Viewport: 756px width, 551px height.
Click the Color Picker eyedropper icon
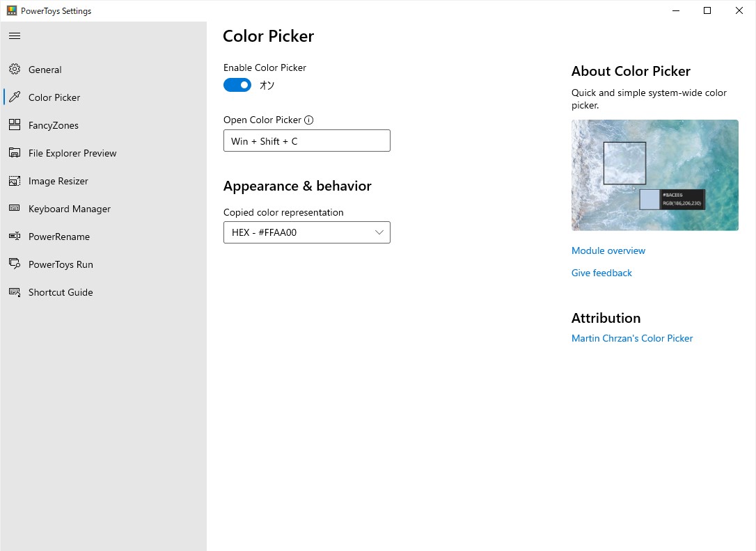(x=15, y=97)
